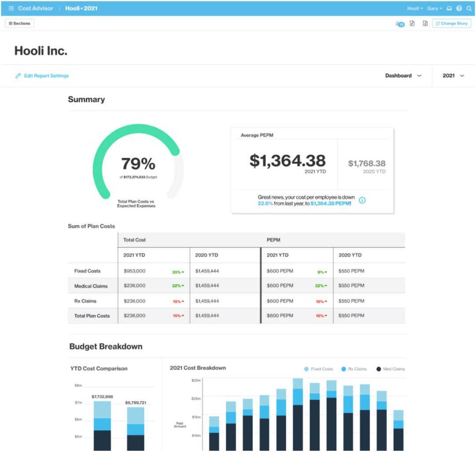Download the Excel export of the report
476x452 pixels.
(x=424, y=23)
